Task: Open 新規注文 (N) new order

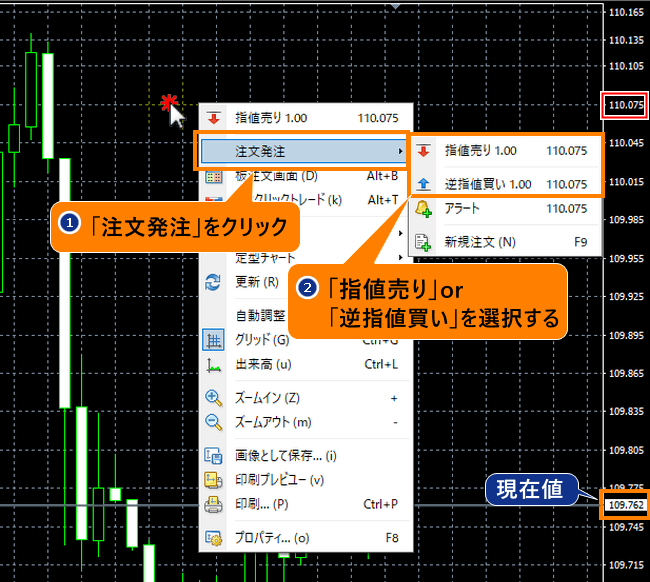Action: 505,242
